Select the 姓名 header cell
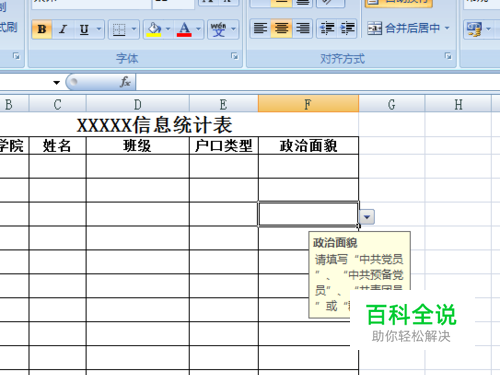 [x=57, y=146]
